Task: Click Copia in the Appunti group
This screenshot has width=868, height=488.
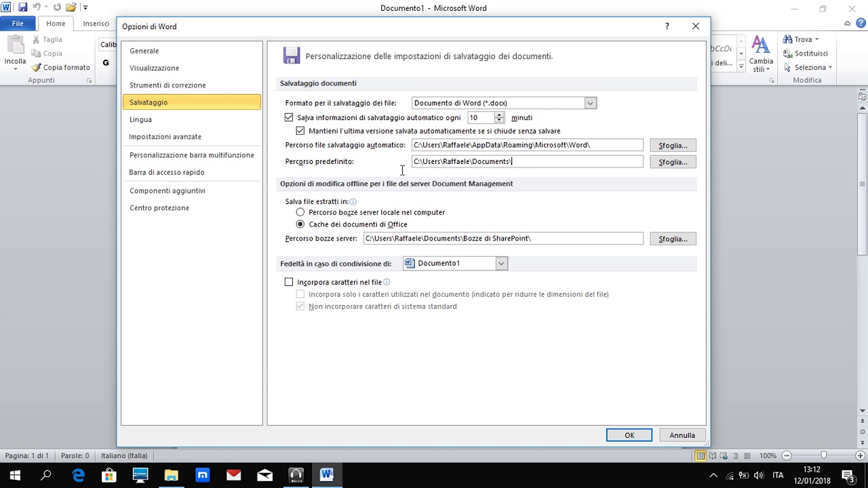Action: click(46, 54)
